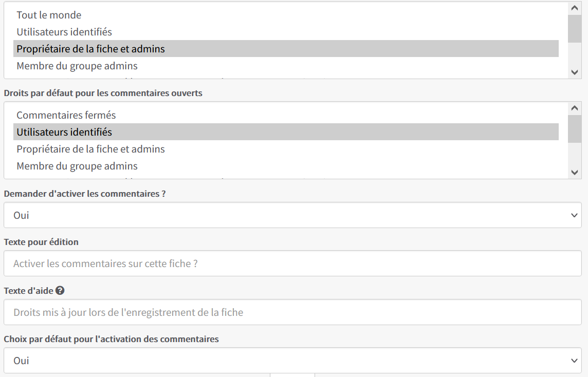
Task: Choose 'Propriétaire de la fiche et admins' in first list
Action: 286,49
